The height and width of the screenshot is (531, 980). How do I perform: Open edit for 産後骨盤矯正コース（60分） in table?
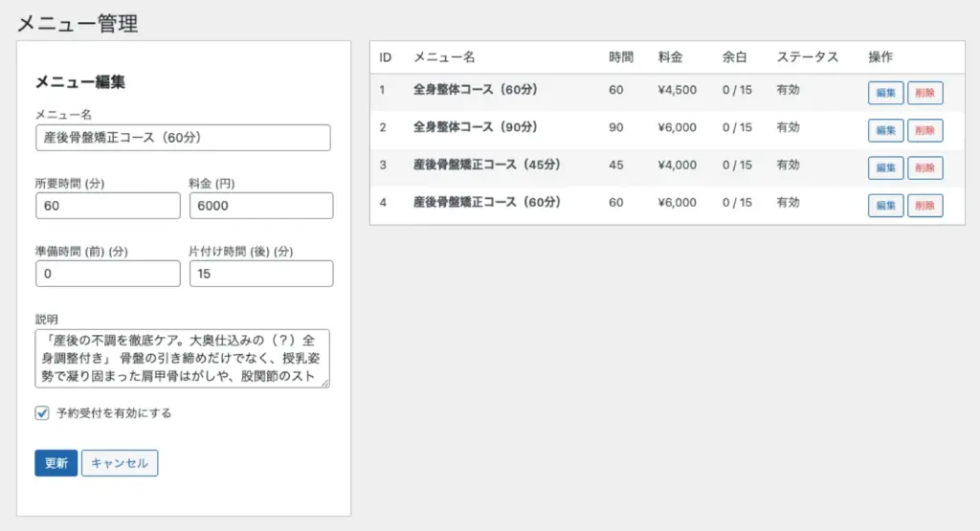pos(885,205)
